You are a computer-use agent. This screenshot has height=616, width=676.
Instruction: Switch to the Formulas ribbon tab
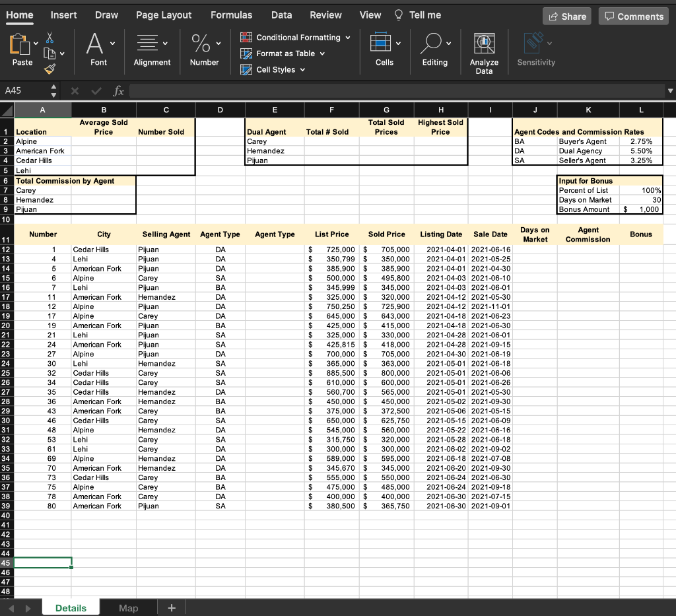tap(233, 15)
